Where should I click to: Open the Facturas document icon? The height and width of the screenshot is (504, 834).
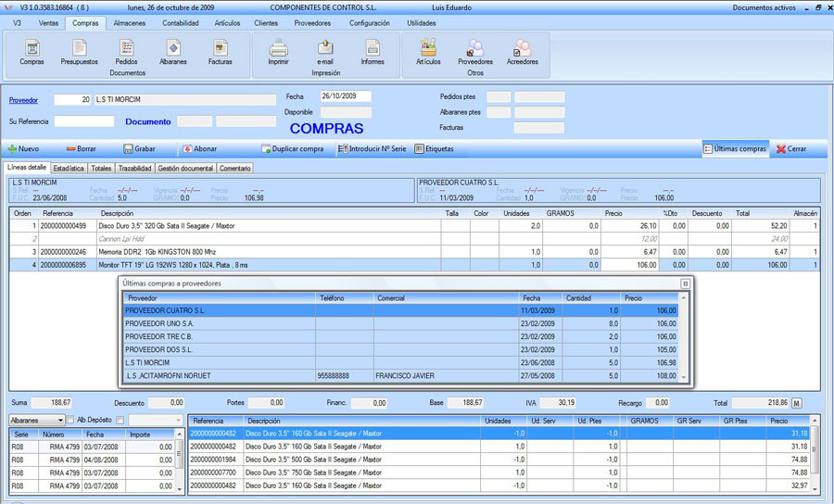click(221, 53)
